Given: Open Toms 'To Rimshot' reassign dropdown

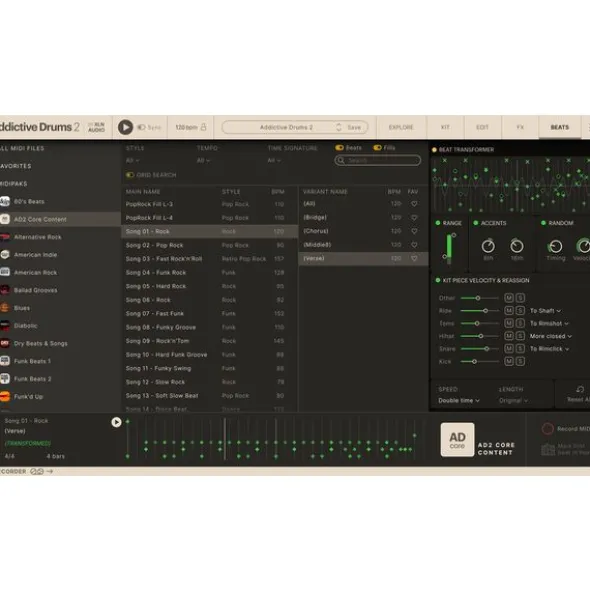Looking at the screenshot, I should (549, 323).
